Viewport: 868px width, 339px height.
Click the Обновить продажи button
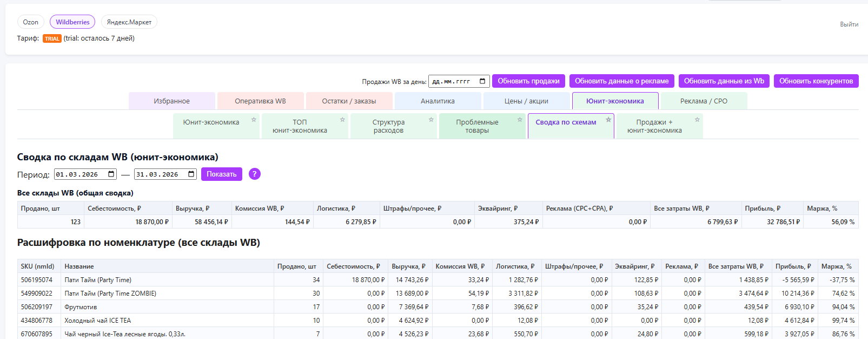click(529, 81)
